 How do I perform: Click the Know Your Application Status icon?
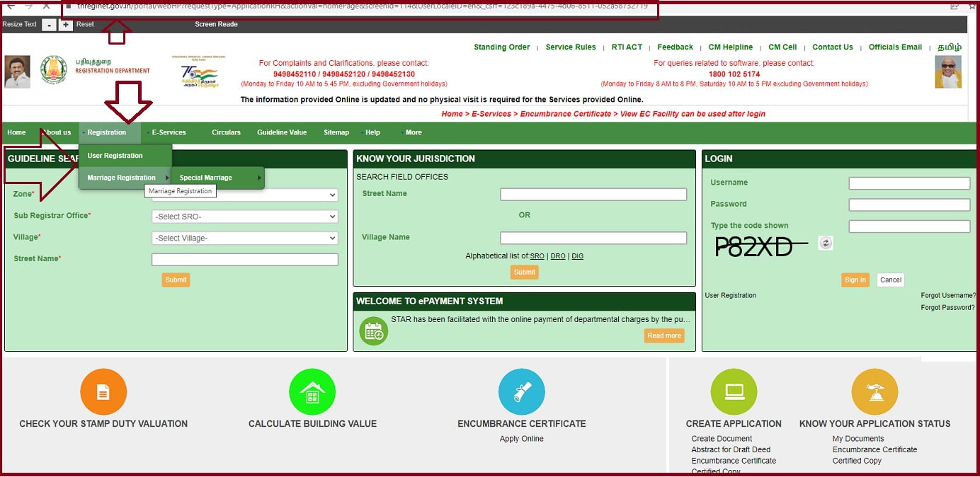coord(875,391)
